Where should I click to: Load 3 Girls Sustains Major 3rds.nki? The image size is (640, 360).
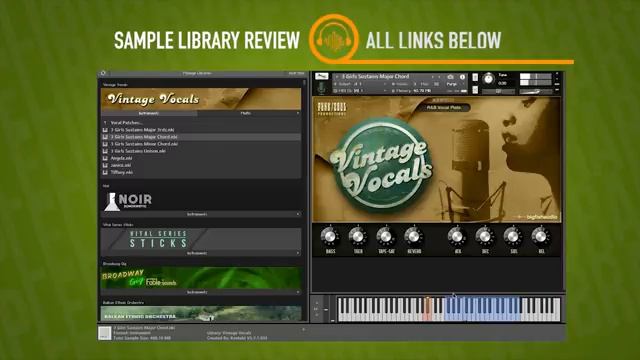click(201, 130)
